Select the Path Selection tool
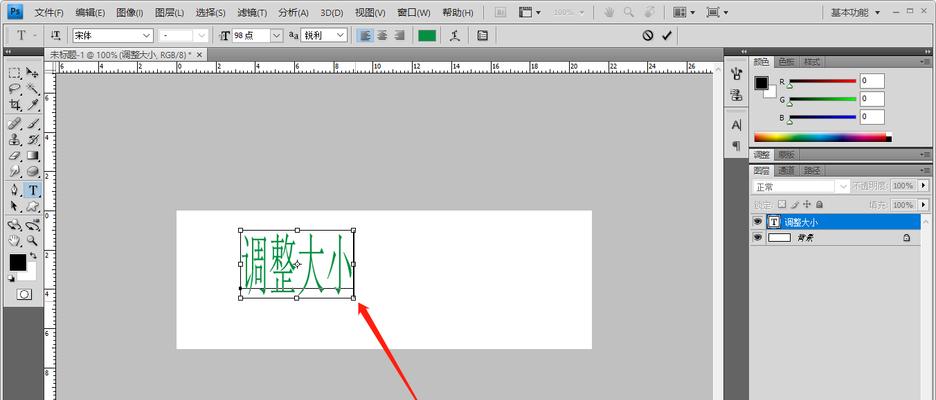 point(15,206)
